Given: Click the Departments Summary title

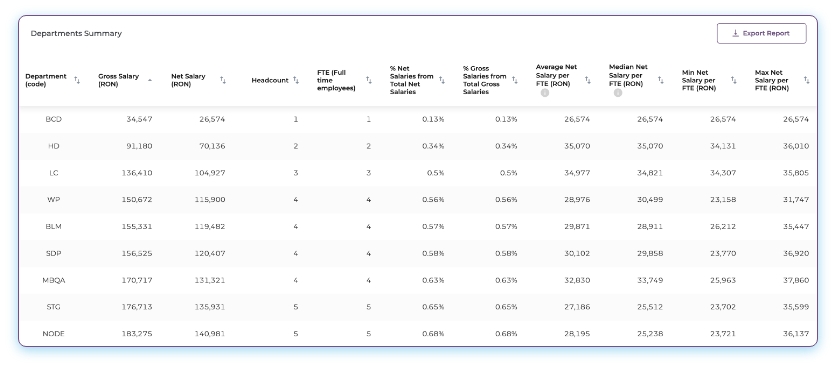Looking at the screenshot, I should click(76, 33).
